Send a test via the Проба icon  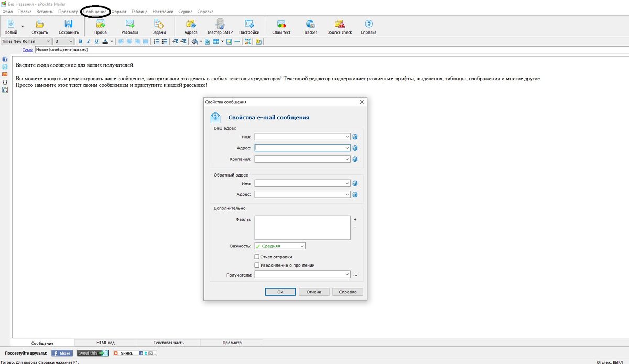coord(101,24)
